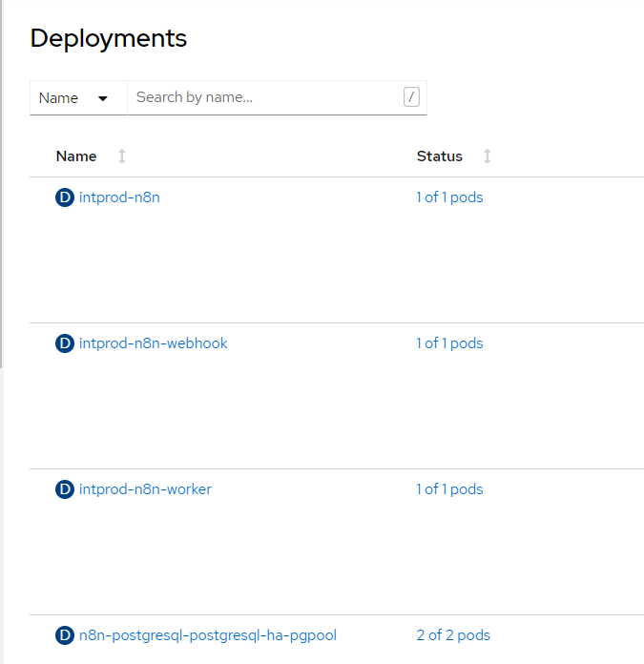Viewport: 644px width, 664px height.
Task: Open the intprod-n8n-worker deployment
Action: tap(145, 489)
